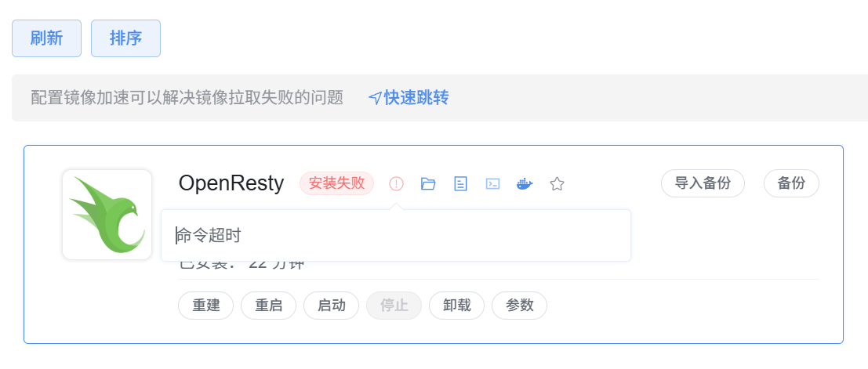Follow the 快速跳转 quick jump link

[x=409, y=98]
